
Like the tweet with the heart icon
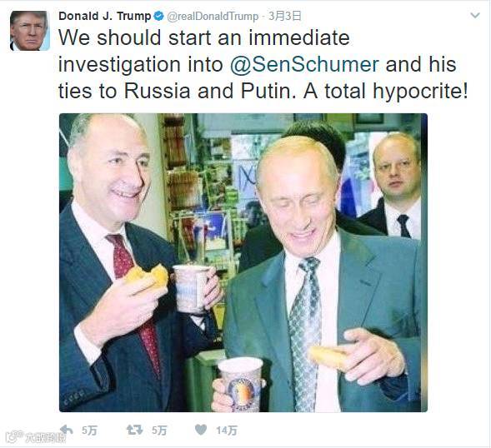tap(201, 430)
